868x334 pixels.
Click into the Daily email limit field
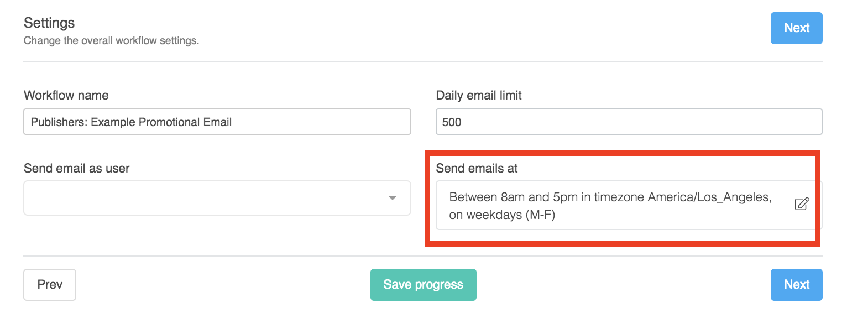(629, 122)
